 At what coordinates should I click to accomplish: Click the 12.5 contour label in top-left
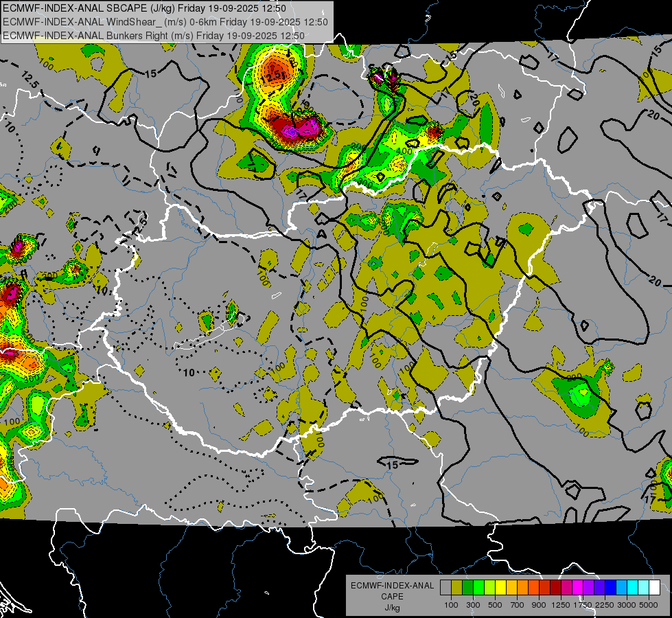[x=30, y=79]
